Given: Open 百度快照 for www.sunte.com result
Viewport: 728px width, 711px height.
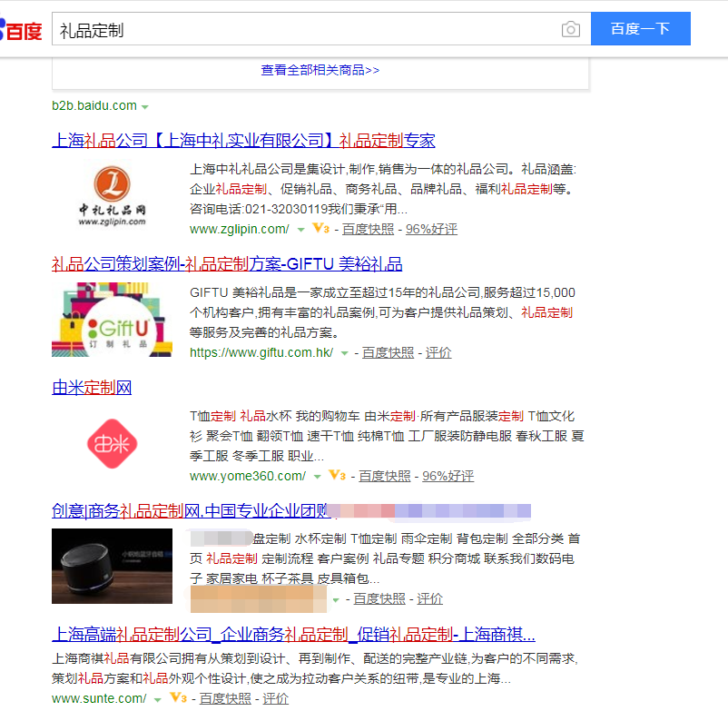Looking at the screenshot, I should (x=225, y=698).
